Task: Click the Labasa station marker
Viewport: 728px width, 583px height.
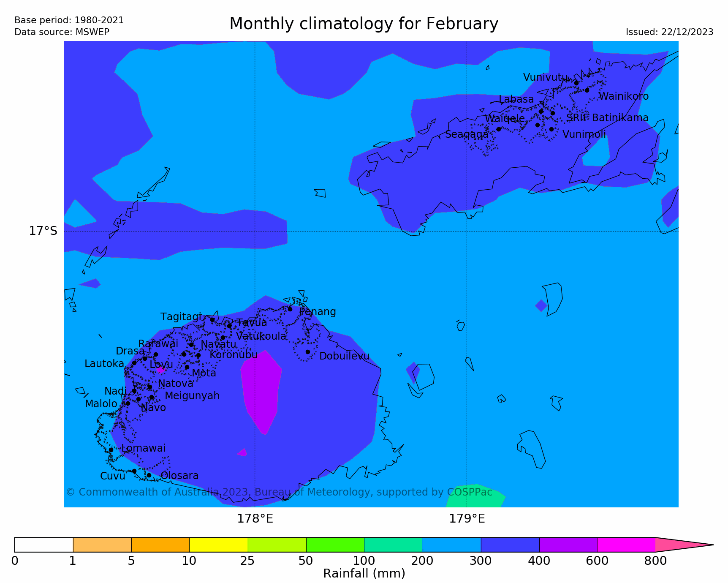Action: (541, 112)
